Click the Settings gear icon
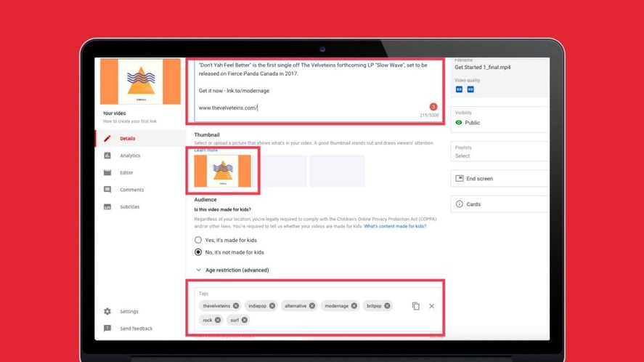This screenshot has width=644, height=362. point(107,311)
